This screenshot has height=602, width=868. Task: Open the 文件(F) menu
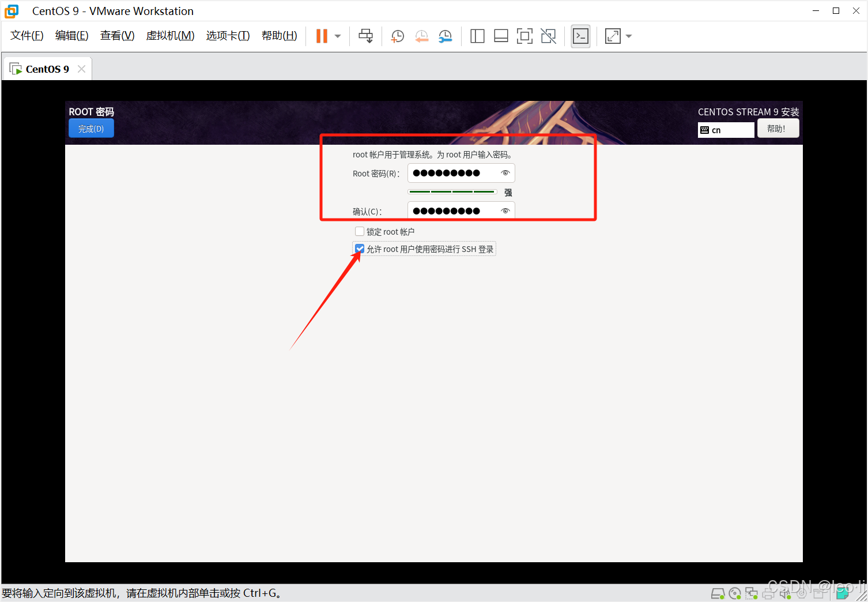[27, 36]
